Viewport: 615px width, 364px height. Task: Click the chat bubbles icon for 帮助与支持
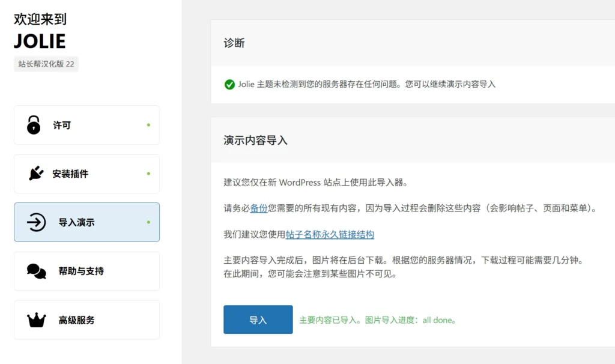[x=36, y=271]
